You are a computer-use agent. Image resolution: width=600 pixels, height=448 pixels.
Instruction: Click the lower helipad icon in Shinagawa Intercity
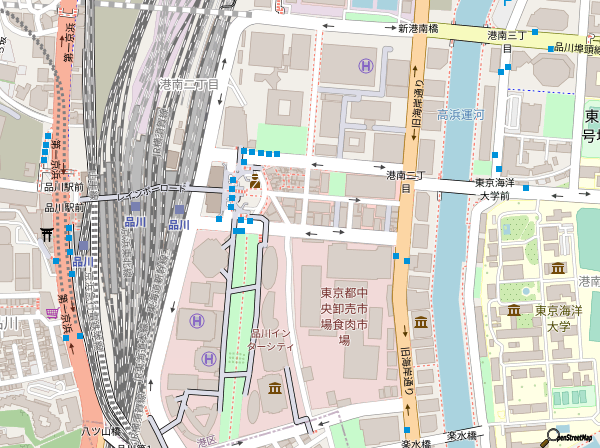coord(208,358)
